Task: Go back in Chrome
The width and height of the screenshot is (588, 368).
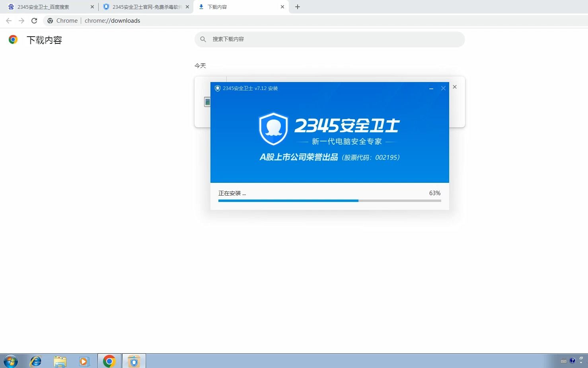Action: (x=9, y=21)
